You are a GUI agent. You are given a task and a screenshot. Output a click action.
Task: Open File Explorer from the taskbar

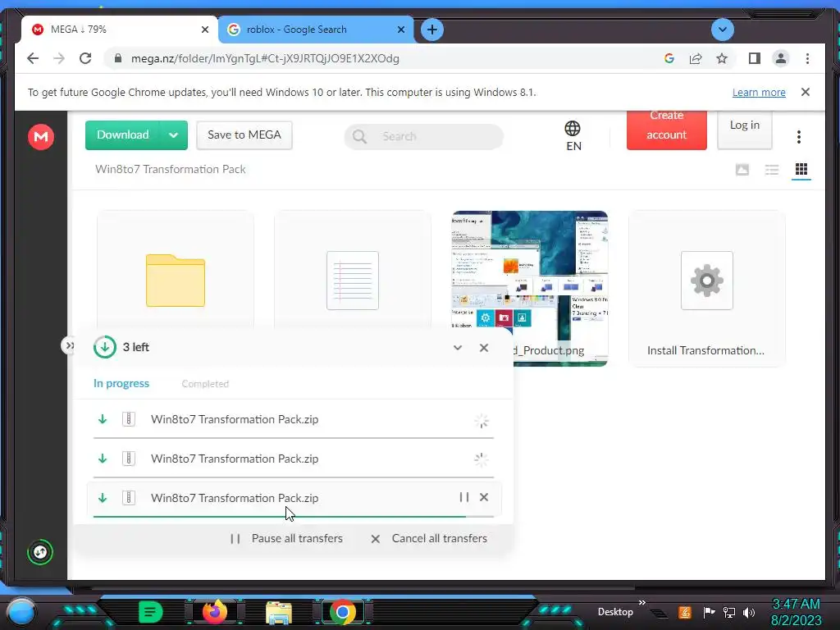(x=279, y=613)
